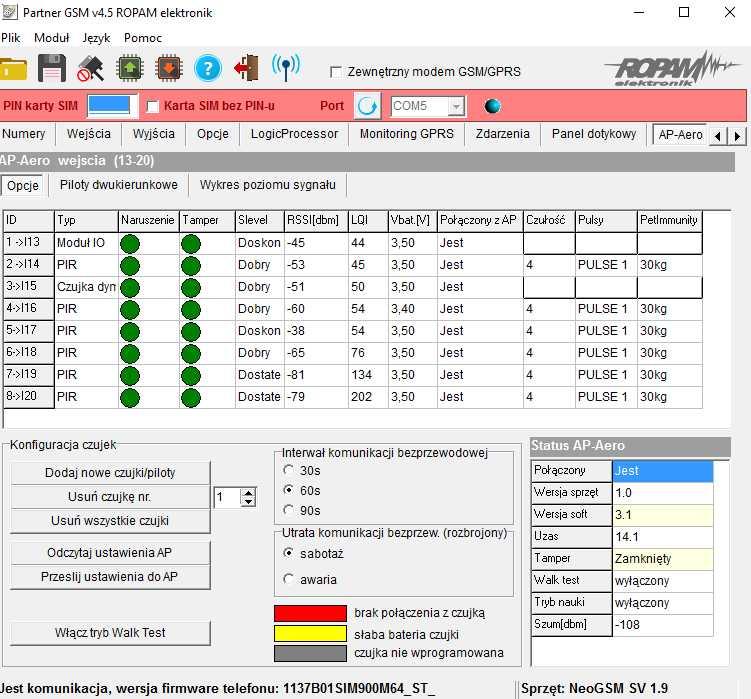The height and width of the screenshot is (699, 751).
Task: Click the red no-connection legend swatch
Action: [x=310, y=613]
